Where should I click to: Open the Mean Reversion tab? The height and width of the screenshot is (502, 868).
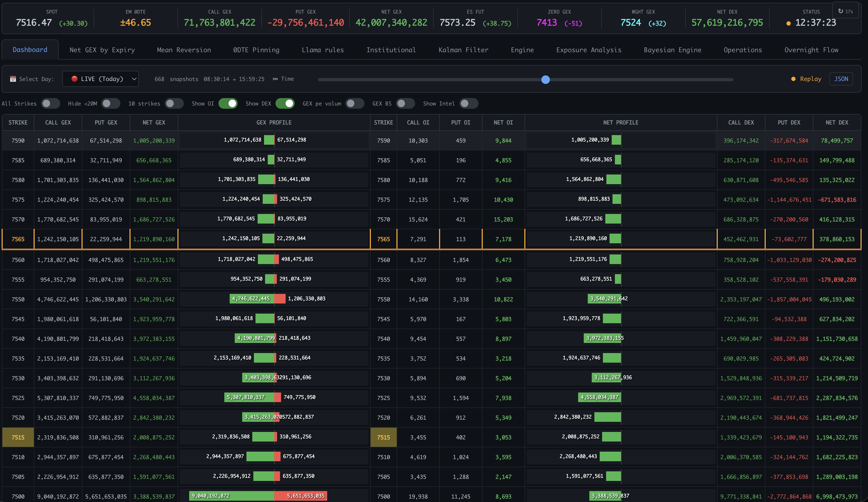click(x=184, y=50)
